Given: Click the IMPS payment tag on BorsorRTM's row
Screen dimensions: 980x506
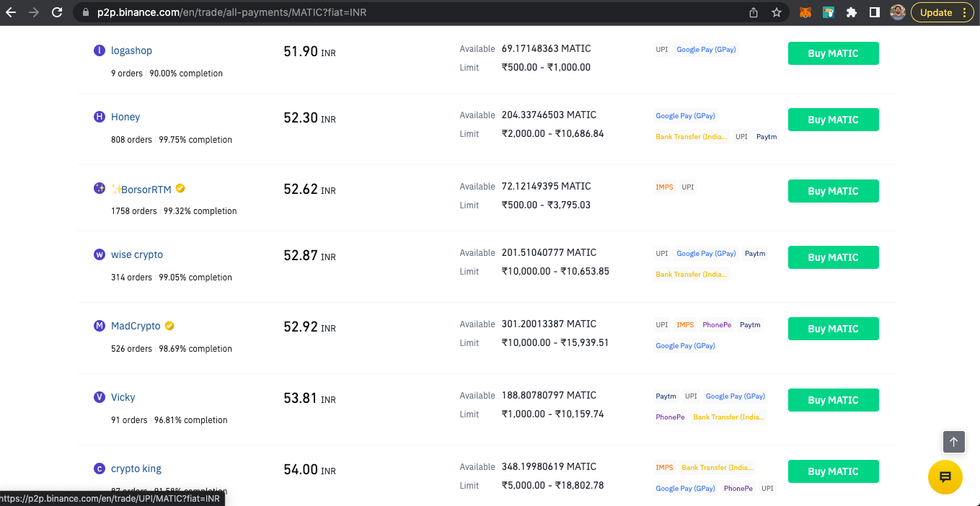Looking at the screenshot, I should [x=664, y=187].
